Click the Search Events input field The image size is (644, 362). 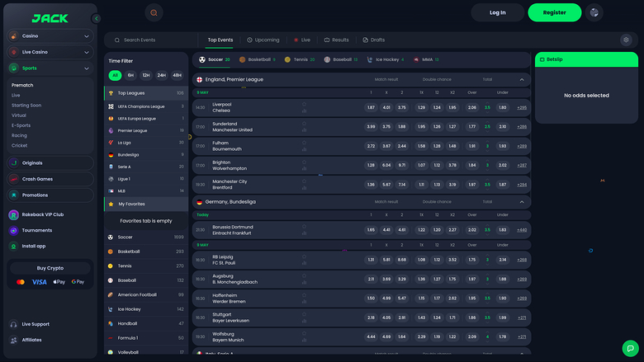pyautogui.click(x=152, y=40)
